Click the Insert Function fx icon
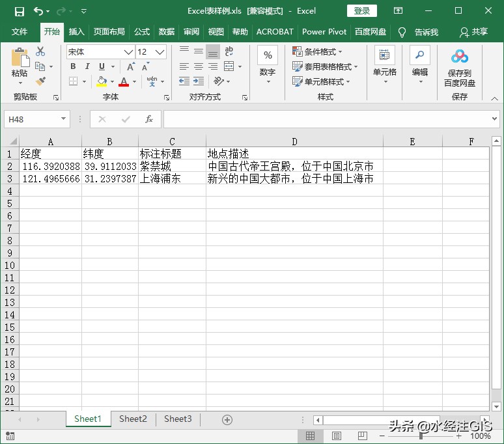 (149, 119)
